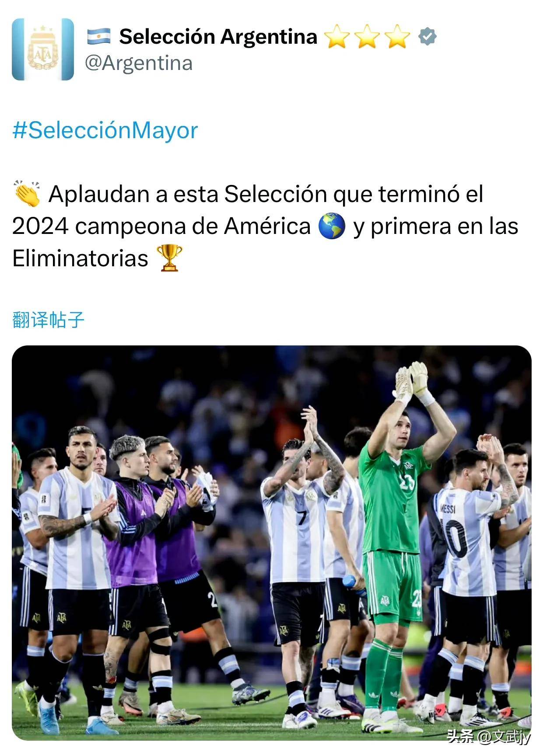Click 翻译帖子 to translate the post
This screenshot has height=756, width=543.
(x=48, y=320)
